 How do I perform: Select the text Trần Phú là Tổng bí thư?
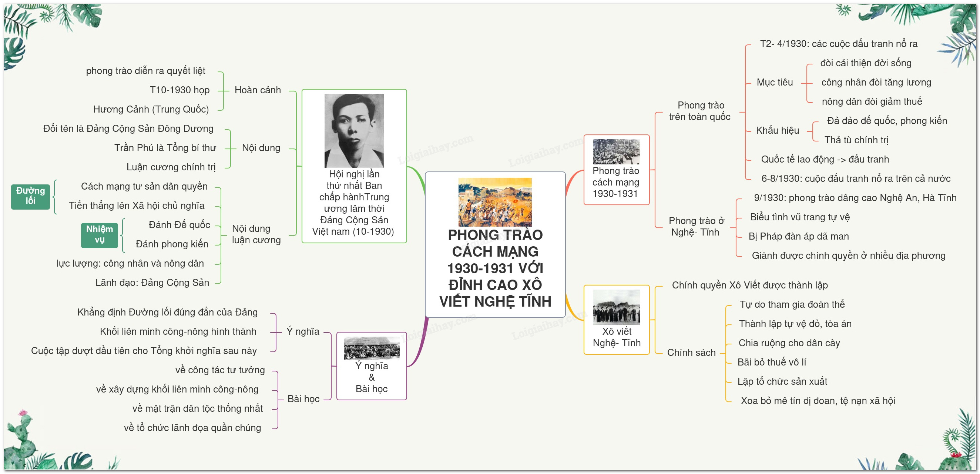pyautogui.click(x=165, y=148)
